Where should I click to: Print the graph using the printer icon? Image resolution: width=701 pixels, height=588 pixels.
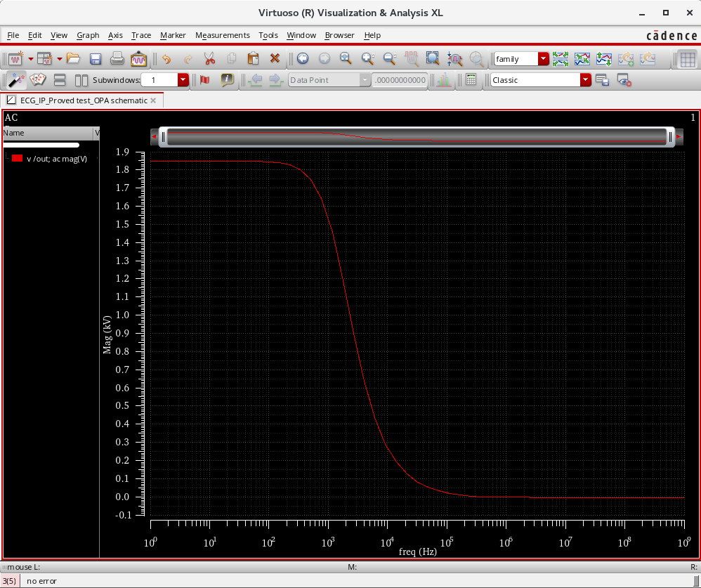(117, 58)
